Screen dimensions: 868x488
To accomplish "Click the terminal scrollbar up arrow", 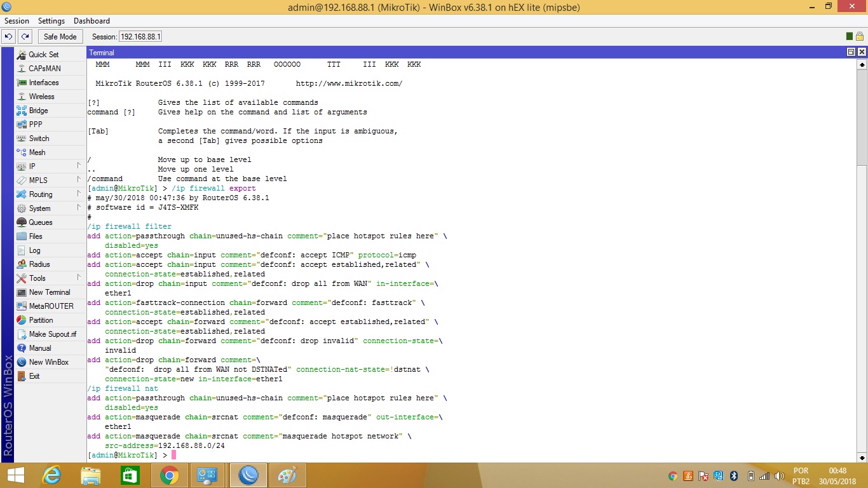I will click(862, 64).
